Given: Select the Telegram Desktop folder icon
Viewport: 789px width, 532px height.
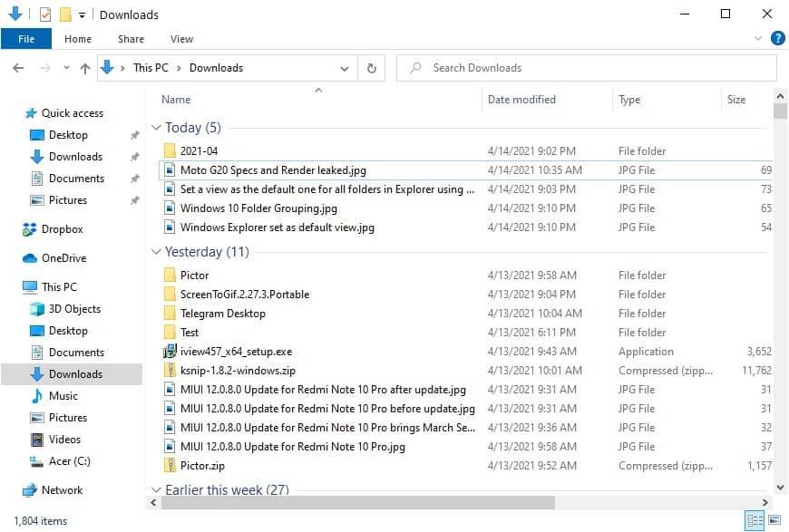Looking at the screenshot, I should click(x=170, y=314).
